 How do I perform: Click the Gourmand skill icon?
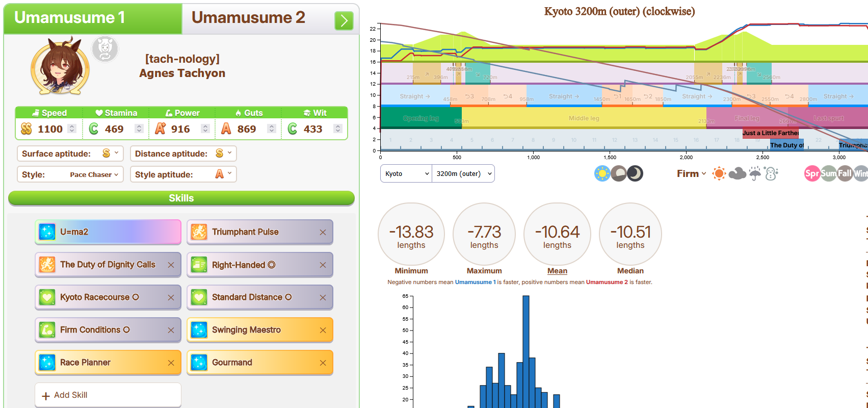(199, 363)
